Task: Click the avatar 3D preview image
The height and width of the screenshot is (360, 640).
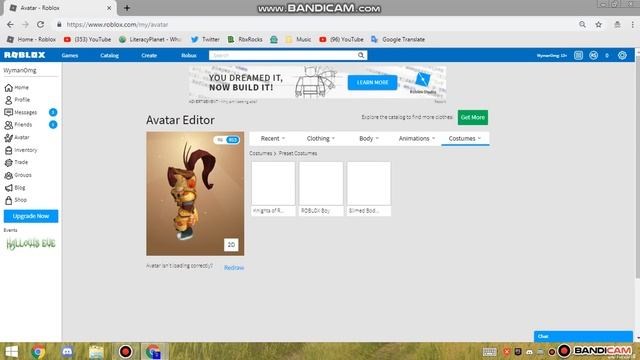Action: (195, 193)
